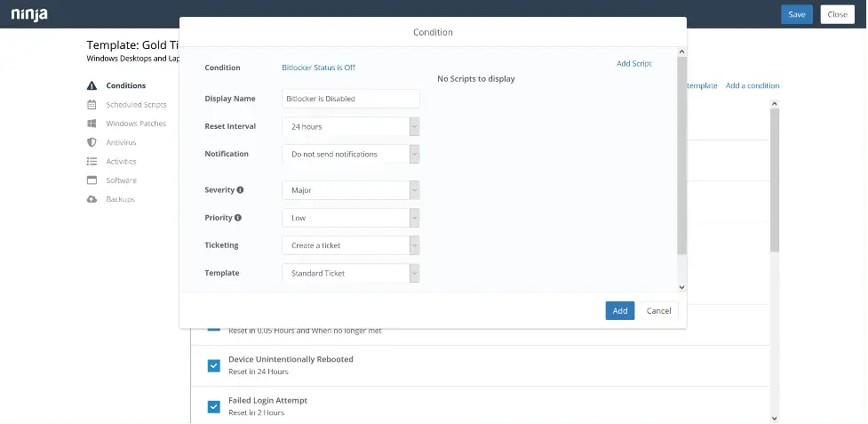Open the Template dropdown
This screenshot has height=424, width=868.
[350, 273]
